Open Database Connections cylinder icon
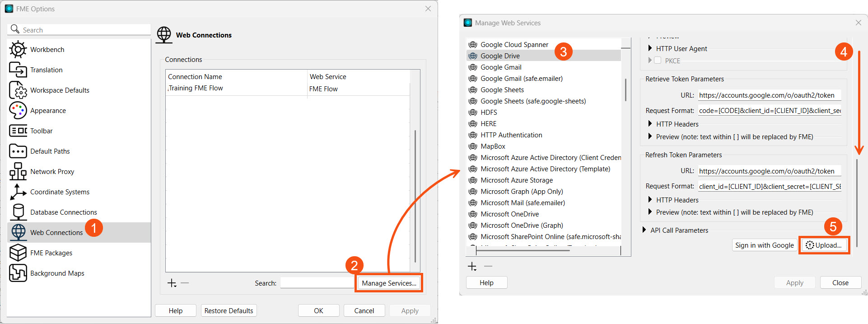Image resolution: width=868 pixels, height=324 pixels. tap(18, 212)
